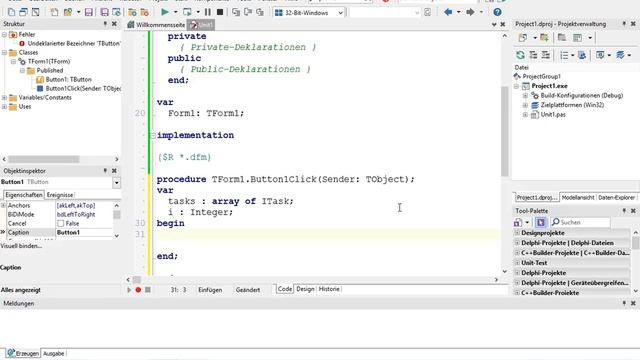Screen dimensions: 640x360
Task: Collapse the Classes node in Struktur
Action: click(x=4, y=53)
